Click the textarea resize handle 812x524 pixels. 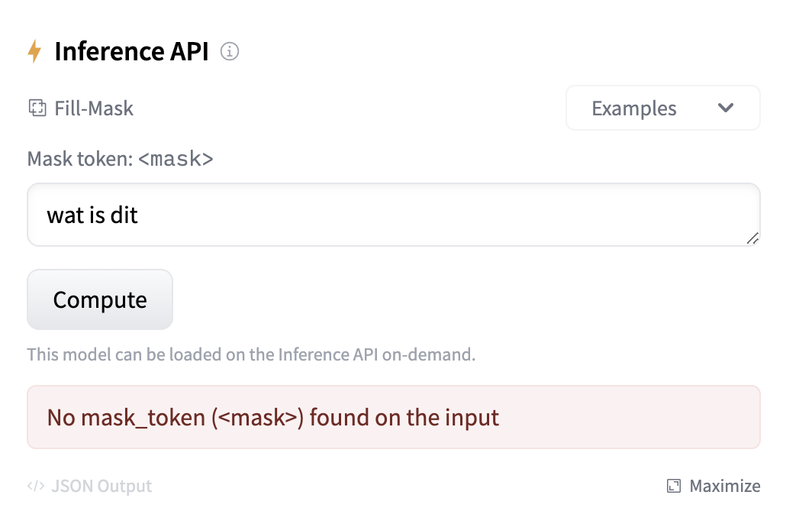point(752,238)
